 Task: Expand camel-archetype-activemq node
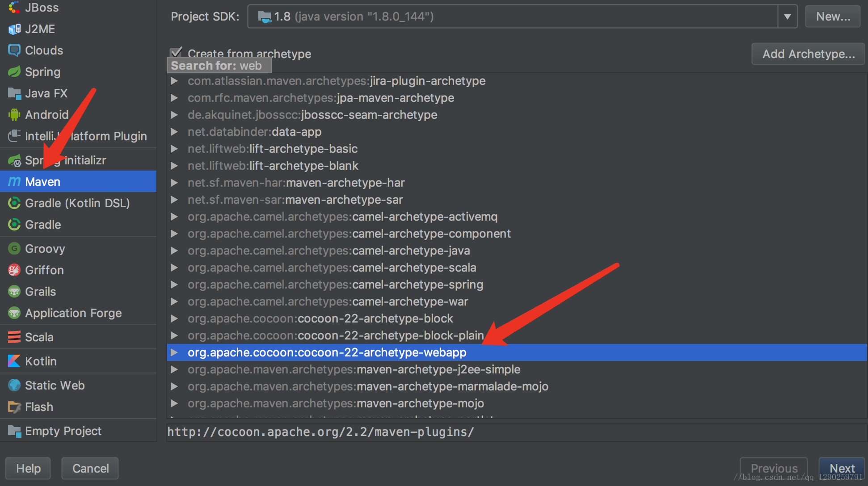174,217
